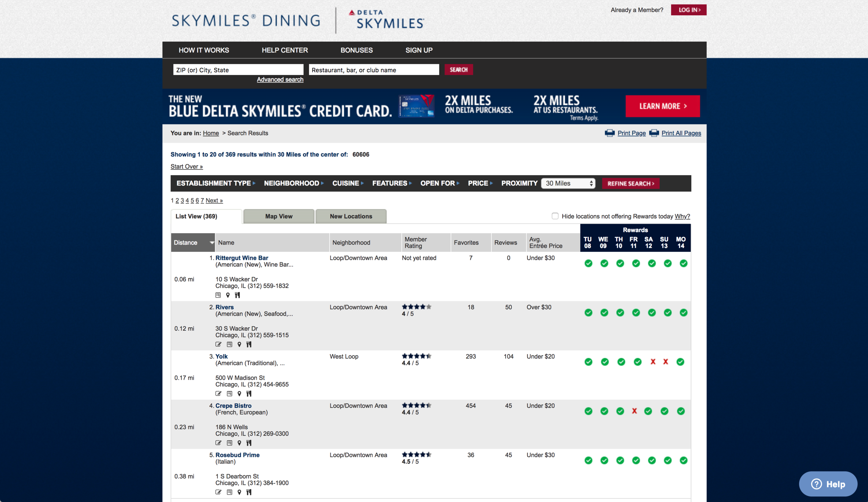Click the map pin icon under Rosebud Prime
Image resolution: width=868 pixels, height=502 pixels.
[x=239, y=492]
